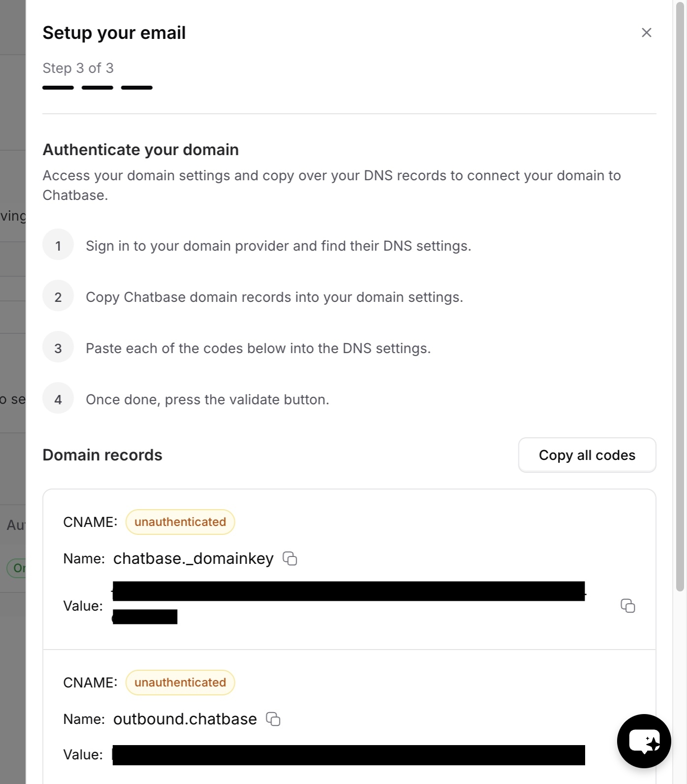This screenshot has height=784, width=687.
Task: Select the second step progress segment
Action: 97,88
